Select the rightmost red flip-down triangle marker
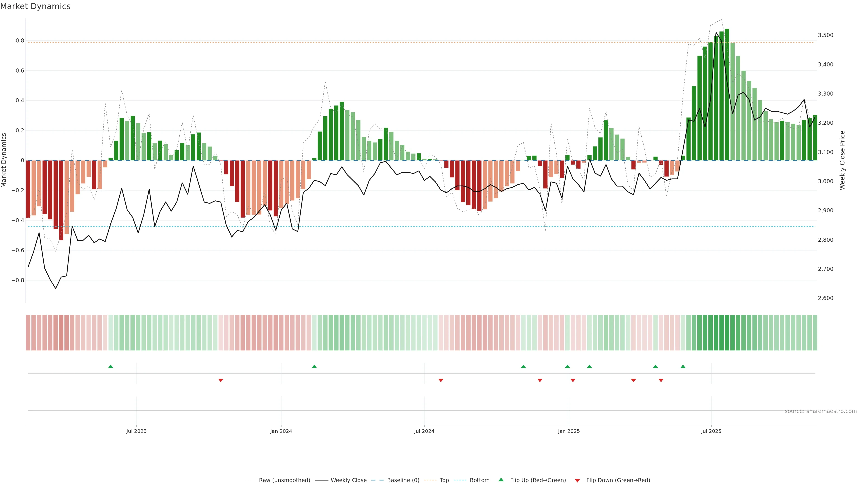This screenshot has height=488, width=868. (x=661, y=380)
